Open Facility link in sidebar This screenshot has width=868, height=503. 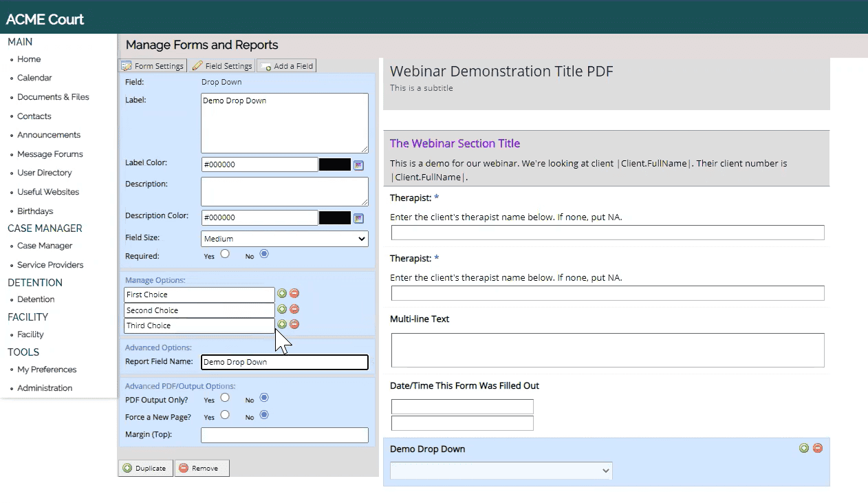30,334
